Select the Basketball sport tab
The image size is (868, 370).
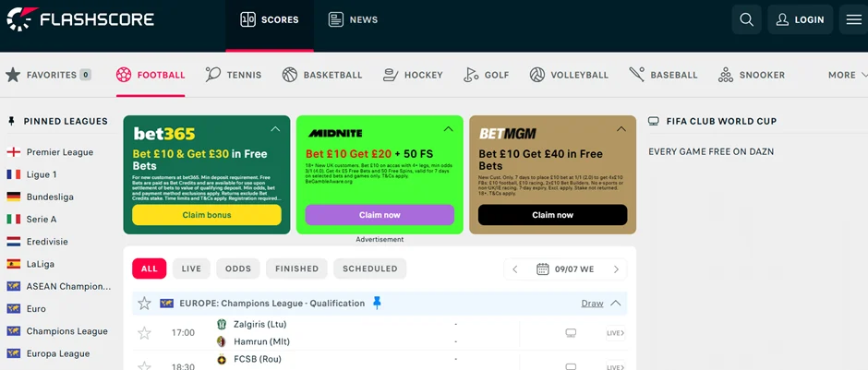[x=322, y=75]
